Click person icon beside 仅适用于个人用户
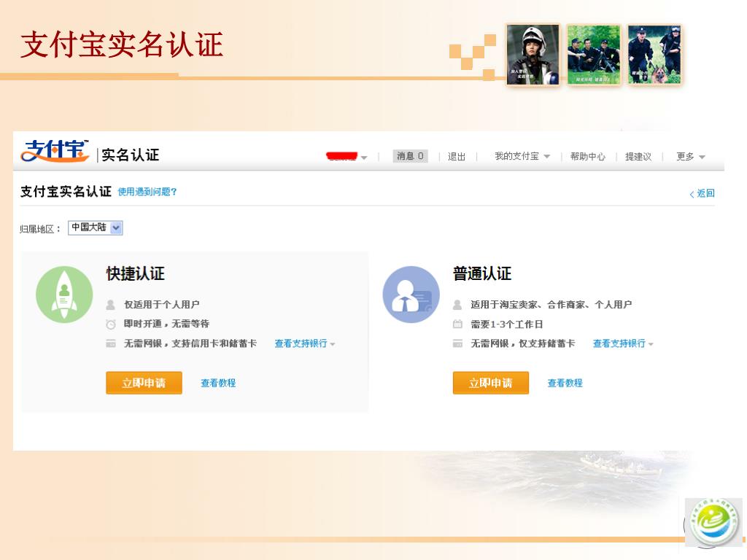Image resolution: width=747 pixels, height=560 pixels. (111, 304)
